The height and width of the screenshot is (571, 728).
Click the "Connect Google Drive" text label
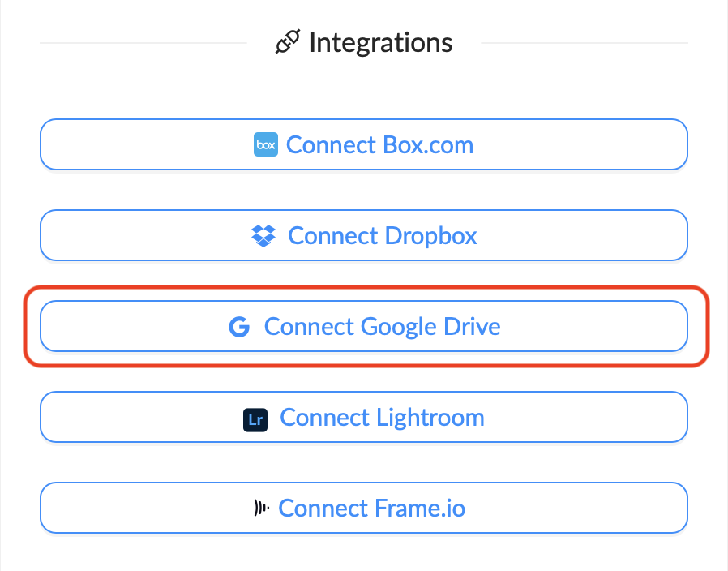pos(383,327)
